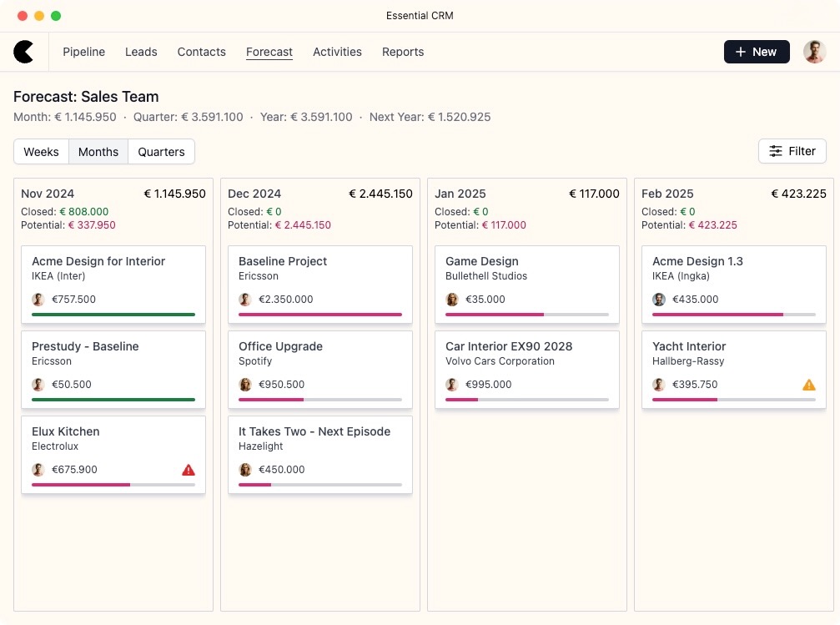840x625 pixels.
Task: Switch to the Pipeline tab
Action: tap(83, 52)
